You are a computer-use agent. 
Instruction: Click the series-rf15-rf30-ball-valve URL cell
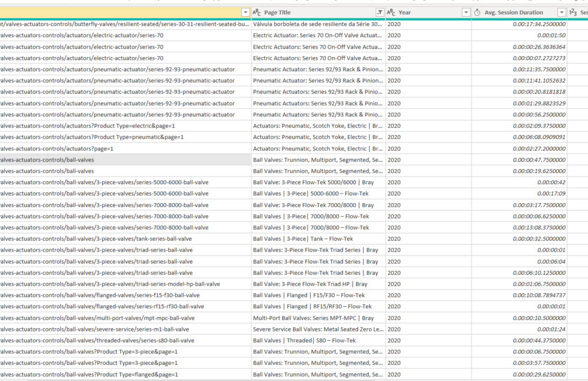pos(125,307)
